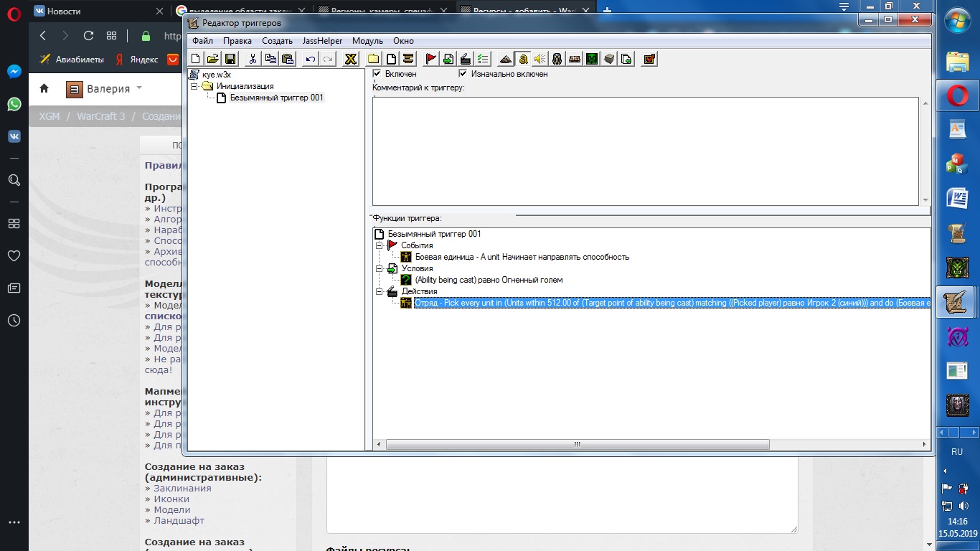Create a new trigger with the blank page icon
Screen dimensions: 980x551
tap(391, 59)
